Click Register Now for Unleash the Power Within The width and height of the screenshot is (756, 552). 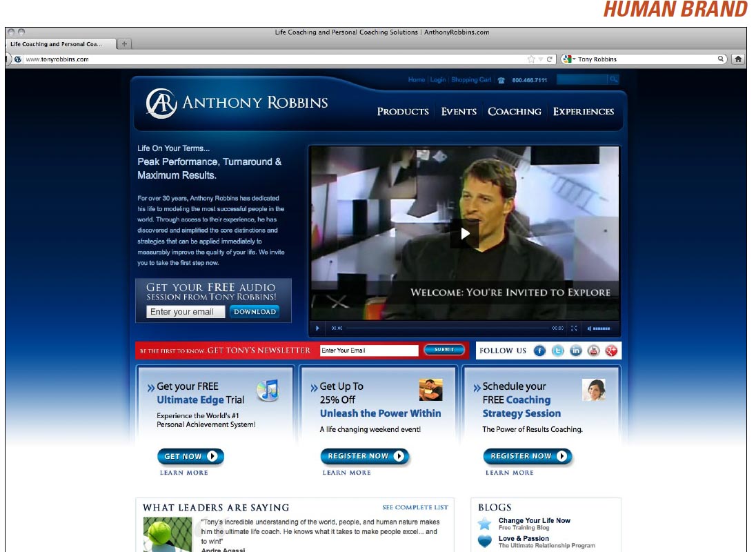[365, 456]
